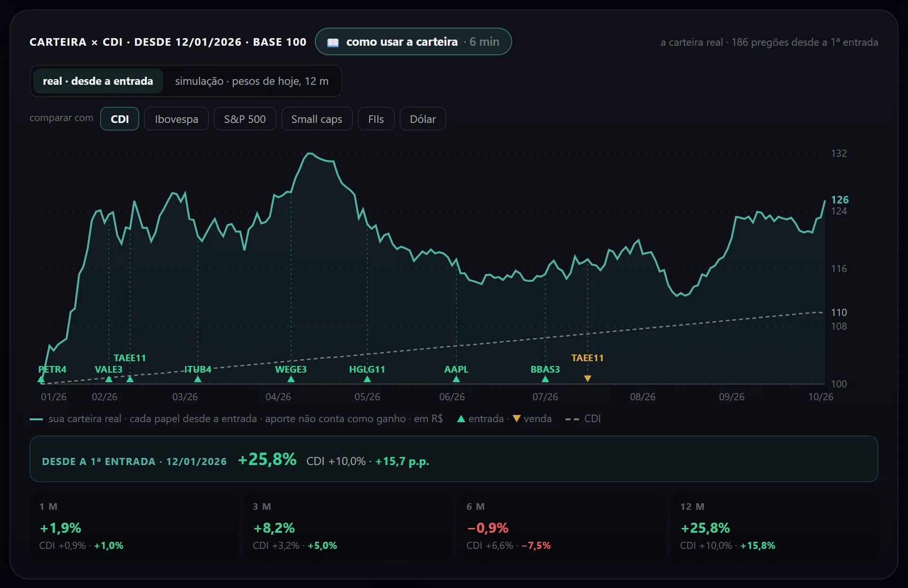Click the '110' CDI end value label
908x588 pixels.
[x=839, y=313]
